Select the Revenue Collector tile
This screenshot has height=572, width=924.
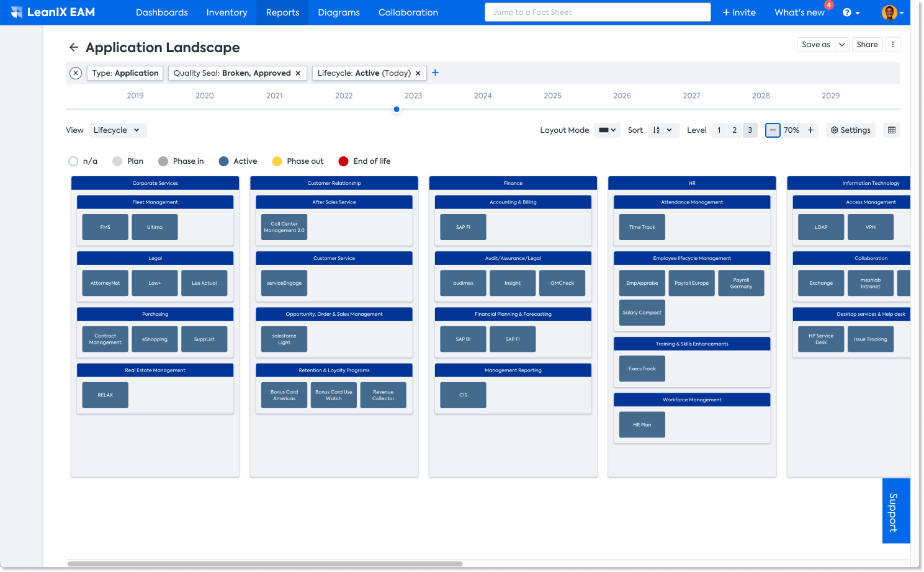click(384, 395)
